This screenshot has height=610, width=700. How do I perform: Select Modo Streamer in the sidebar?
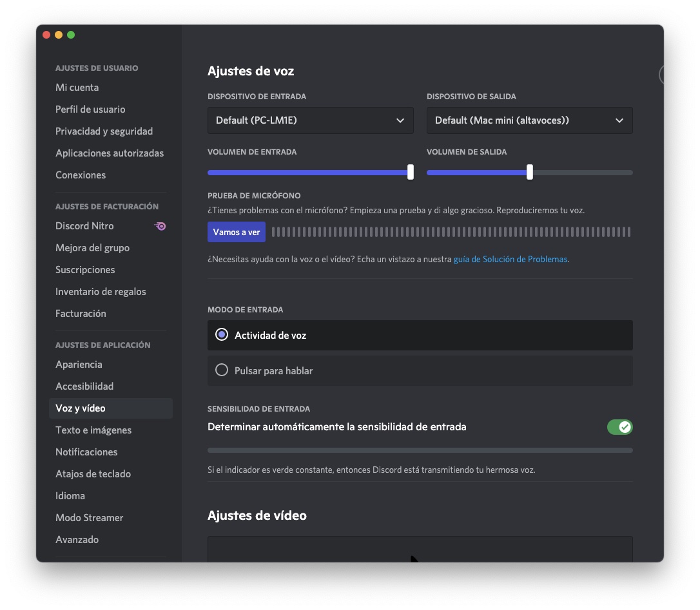(89, 518)
